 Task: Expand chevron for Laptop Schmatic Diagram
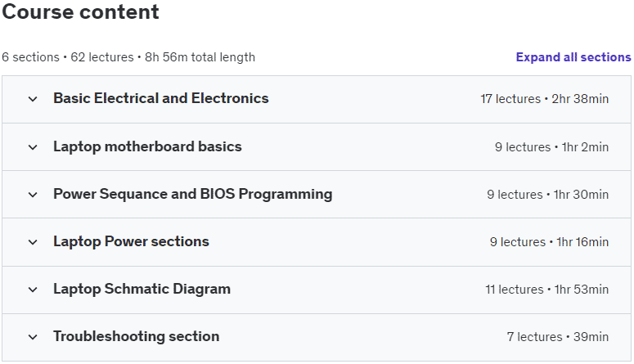point(33,290)
